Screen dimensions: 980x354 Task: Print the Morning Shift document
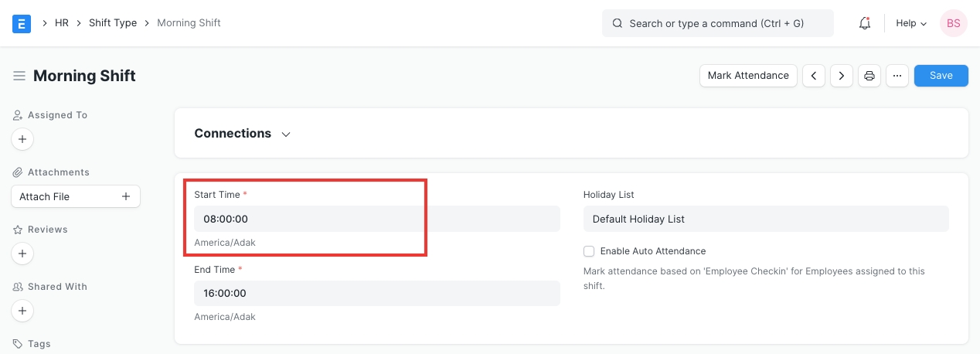(x=869, y=76)
